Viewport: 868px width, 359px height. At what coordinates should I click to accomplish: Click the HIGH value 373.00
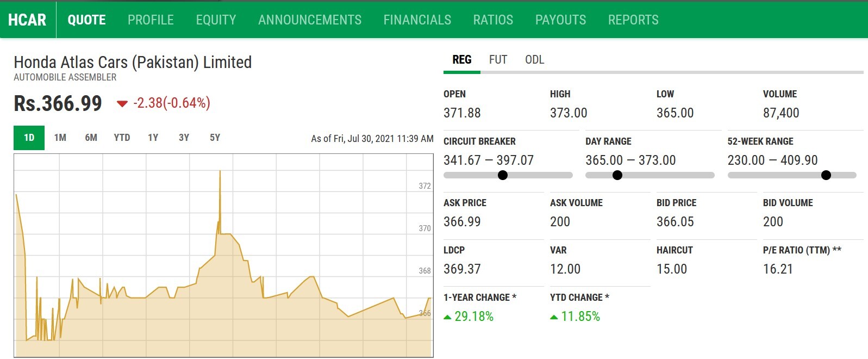tap(569, 113)
